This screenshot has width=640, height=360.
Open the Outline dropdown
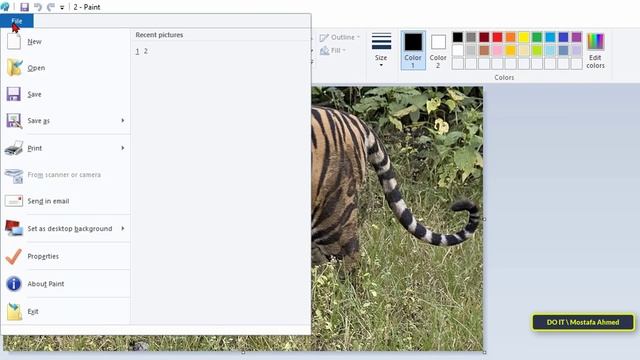pos(340,37)
